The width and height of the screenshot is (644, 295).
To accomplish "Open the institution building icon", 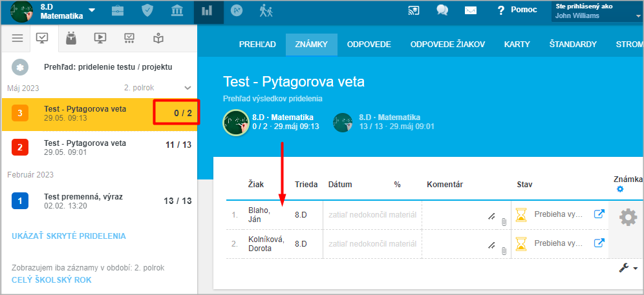I will [177, 11].
